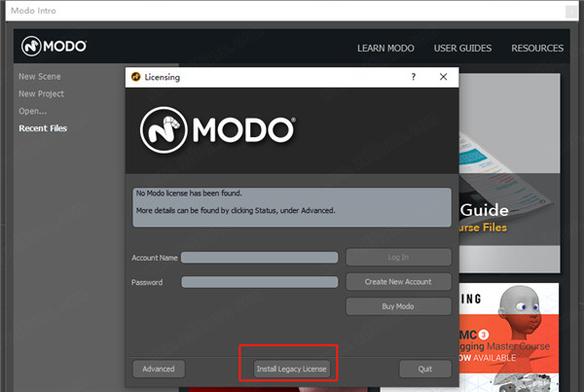Open the RESOURCES menu
584x392 pixels.
click(x=537, y=49)
